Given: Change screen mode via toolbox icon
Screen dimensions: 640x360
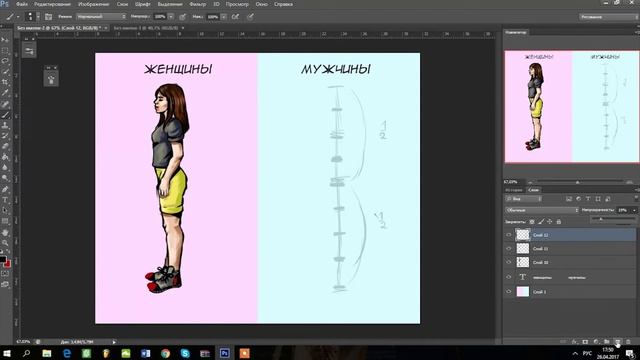Looking at the screenshot, I should [5, 284].
